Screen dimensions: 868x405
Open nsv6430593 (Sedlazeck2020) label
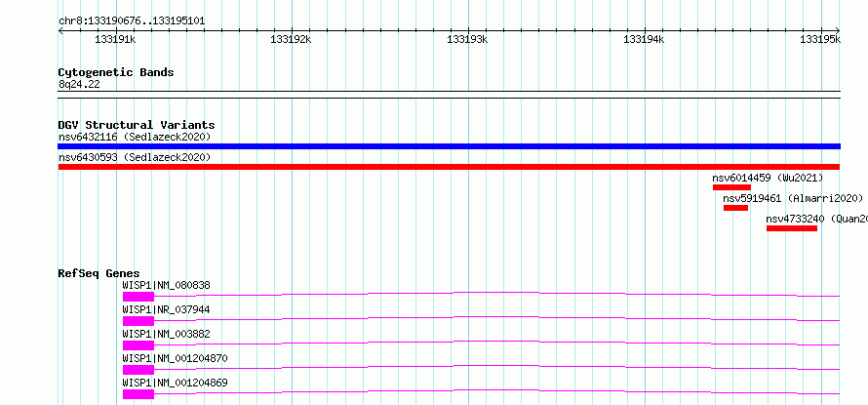coord(135,157)
